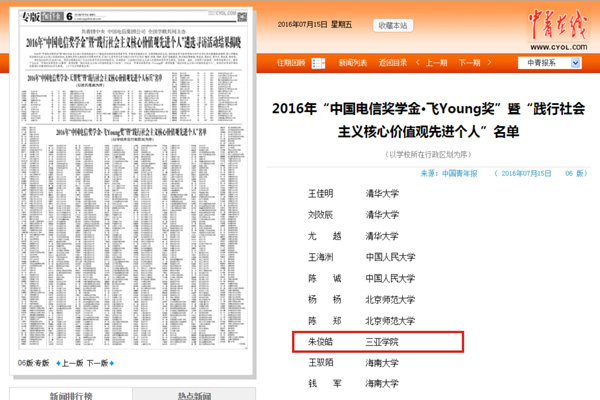Select the name 王海洲
Screen dimensions: 600x400
[x=321, y=257]
